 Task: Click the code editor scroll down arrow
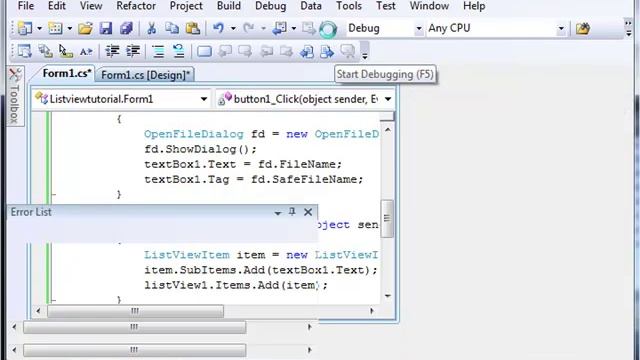(x=387, y=296)
